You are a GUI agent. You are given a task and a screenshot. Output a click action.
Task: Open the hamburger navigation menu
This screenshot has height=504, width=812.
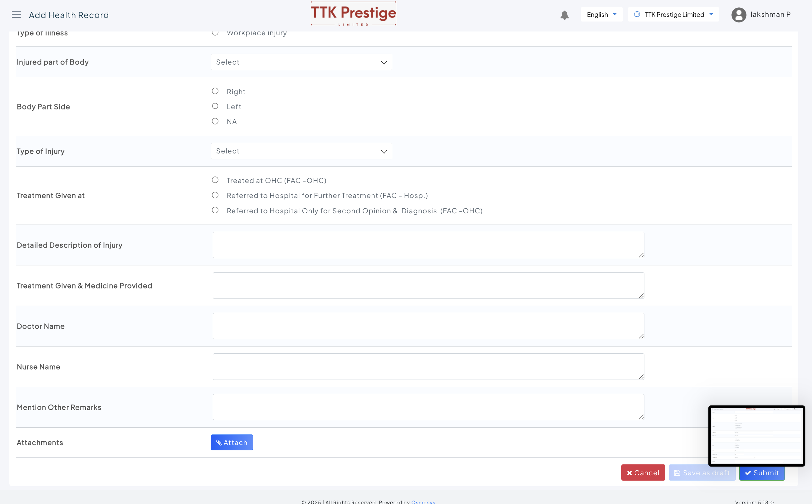(16, 14)
